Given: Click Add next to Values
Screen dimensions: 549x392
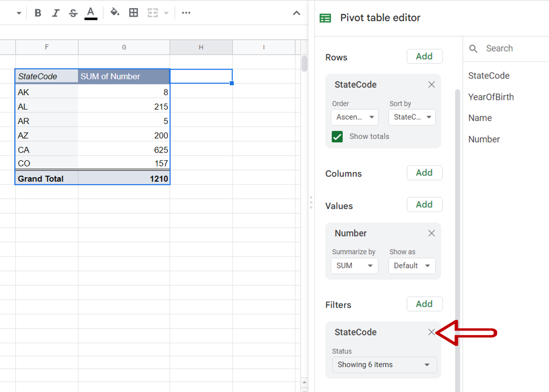Looking at the screenshot, I should click(x=424, y=204).
